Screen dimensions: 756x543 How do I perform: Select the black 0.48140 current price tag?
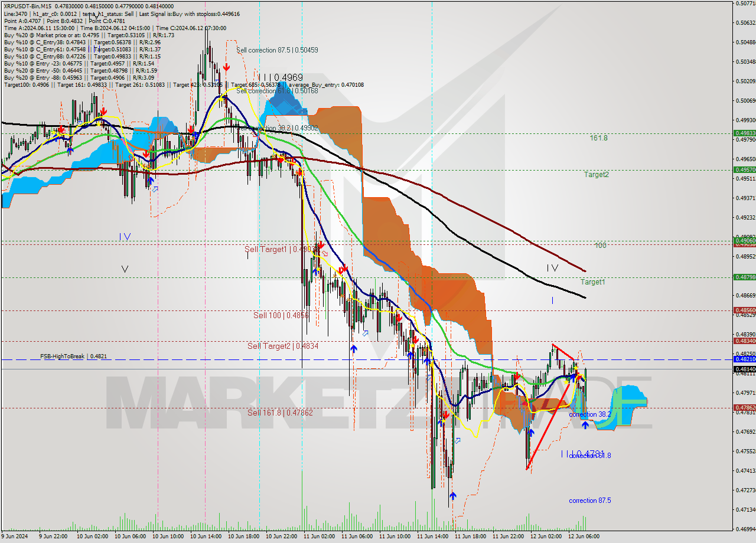click(x=744, y=369)
